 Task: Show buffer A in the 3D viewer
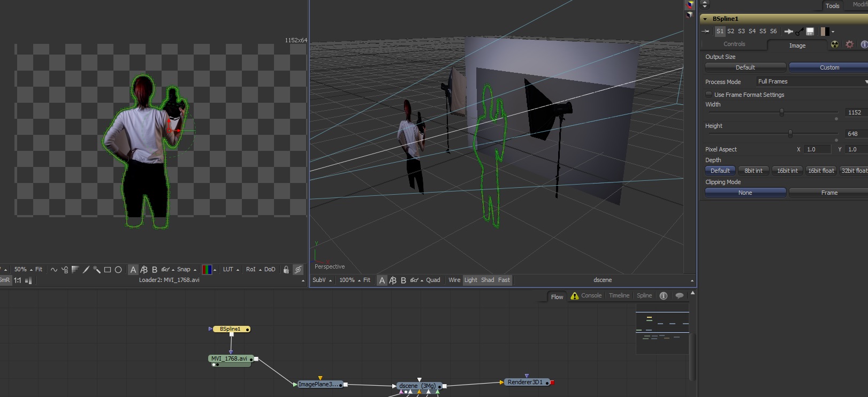pos(382,280)
